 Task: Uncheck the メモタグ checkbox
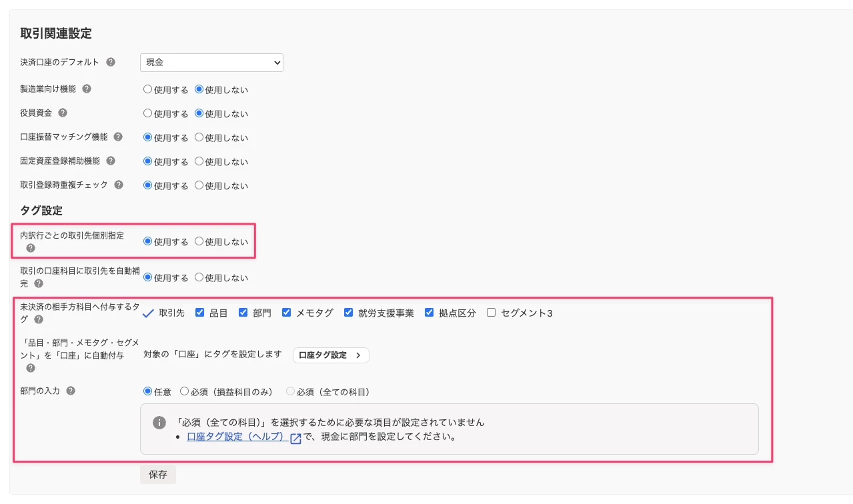coord(286,313)
